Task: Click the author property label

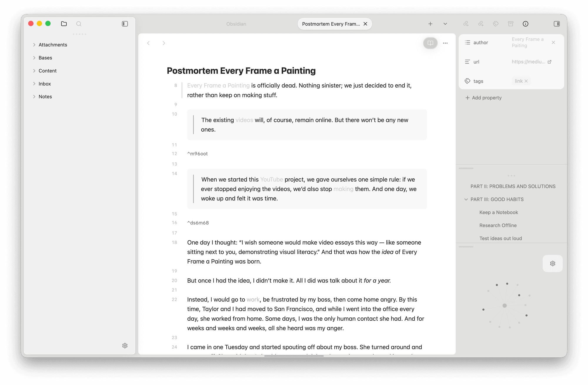Action: tap(481, 42)
